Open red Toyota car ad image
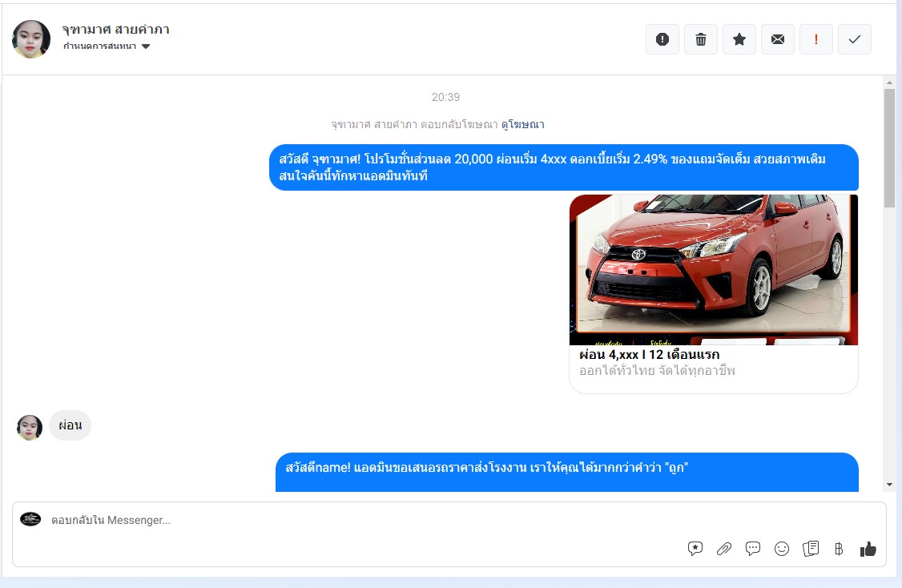 [713, 270]
